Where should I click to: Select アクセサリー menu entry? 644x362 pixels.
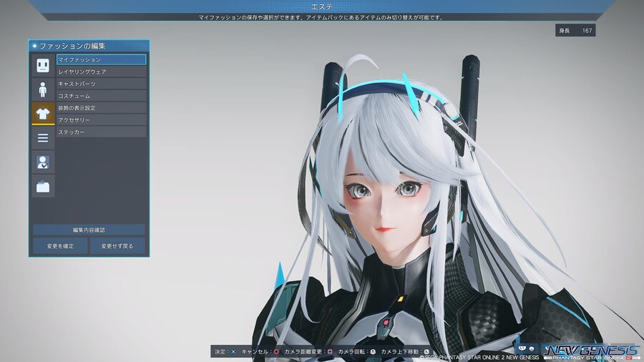(101, 120)
